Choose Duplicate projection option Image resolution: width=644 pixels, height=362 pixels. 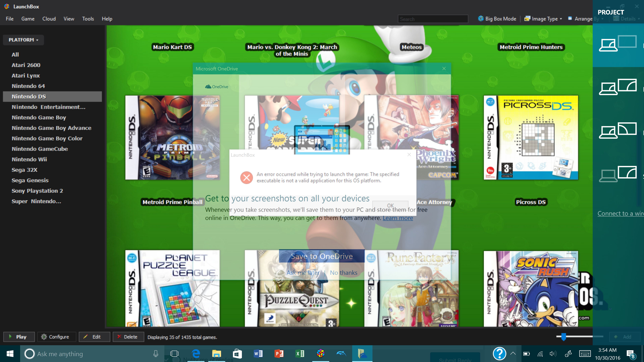tap(618, 87)
